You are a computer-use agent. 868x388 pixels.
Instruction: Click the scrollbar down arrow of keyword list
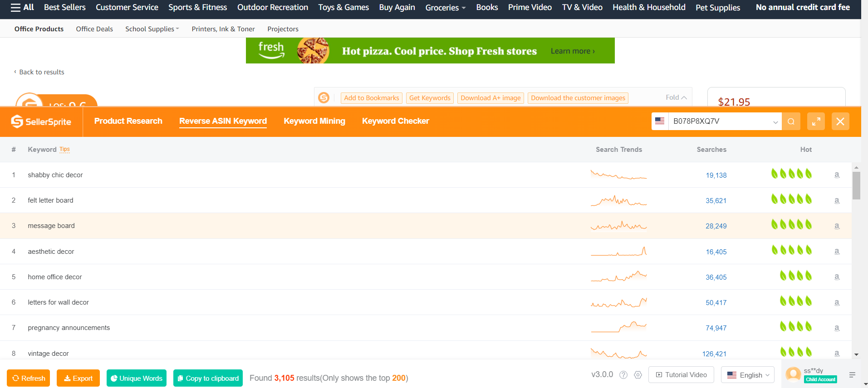coord(856,354)
